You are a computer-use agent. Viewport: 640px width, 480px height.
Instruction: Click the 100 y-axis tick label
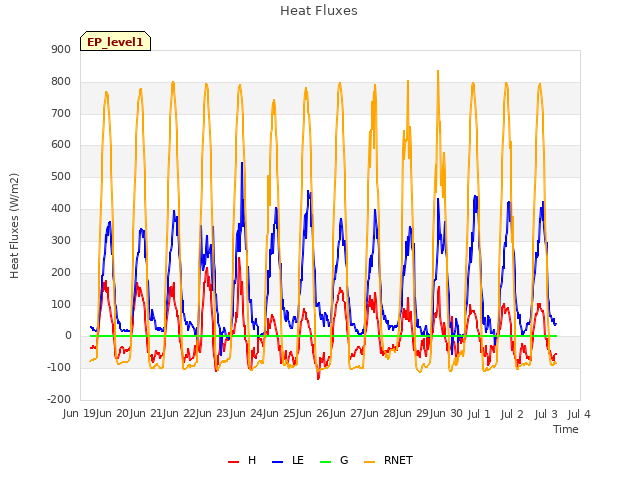(61, 304)
